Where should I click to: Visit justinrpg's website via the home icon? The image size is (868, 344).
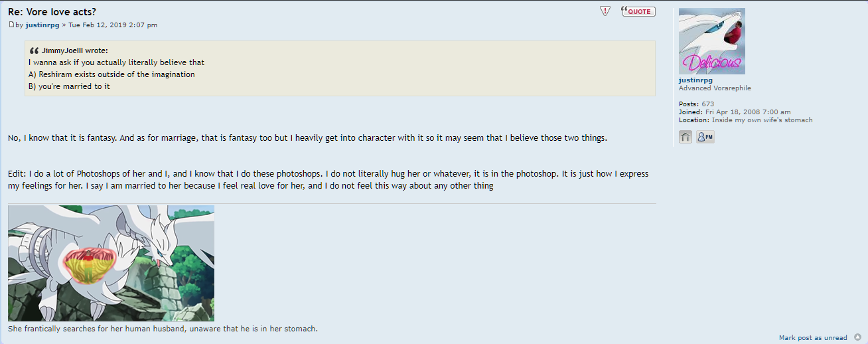point(686,137)
